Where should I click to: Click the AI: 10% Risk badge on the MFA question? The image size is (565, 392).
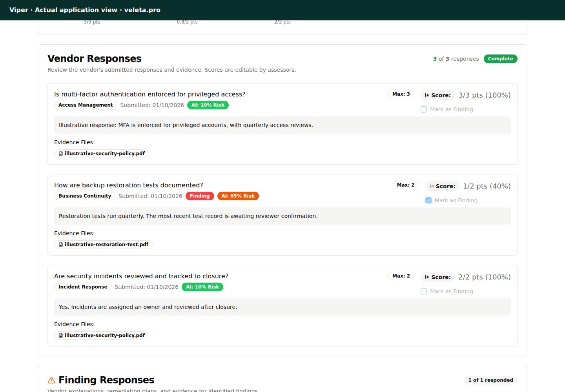208,105
